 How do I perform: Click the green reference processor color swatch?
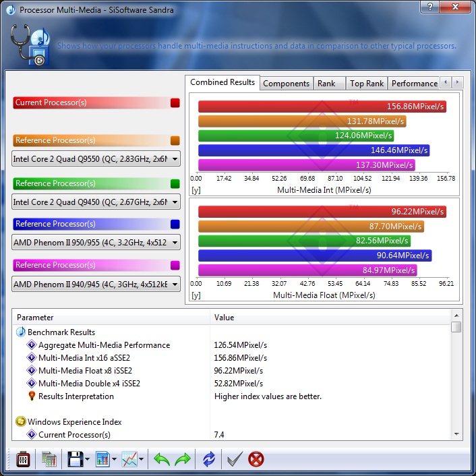(175, 183)
